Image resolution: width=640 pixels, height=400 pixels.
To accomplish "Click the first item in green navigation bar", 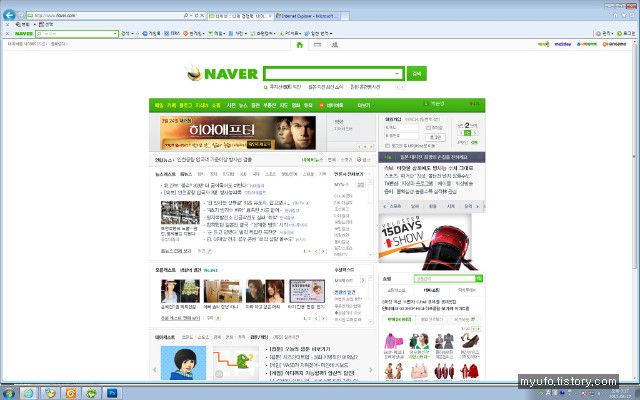I will click(159, 105).
